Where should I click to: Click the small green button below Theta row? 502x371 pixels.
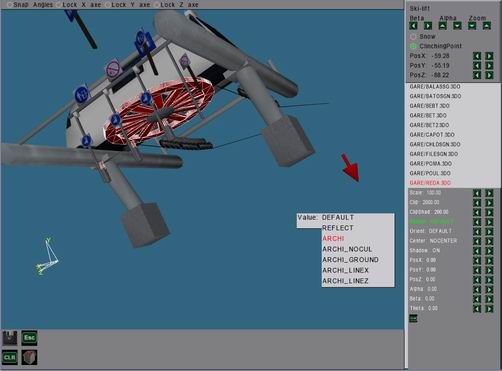coord(413,319)
